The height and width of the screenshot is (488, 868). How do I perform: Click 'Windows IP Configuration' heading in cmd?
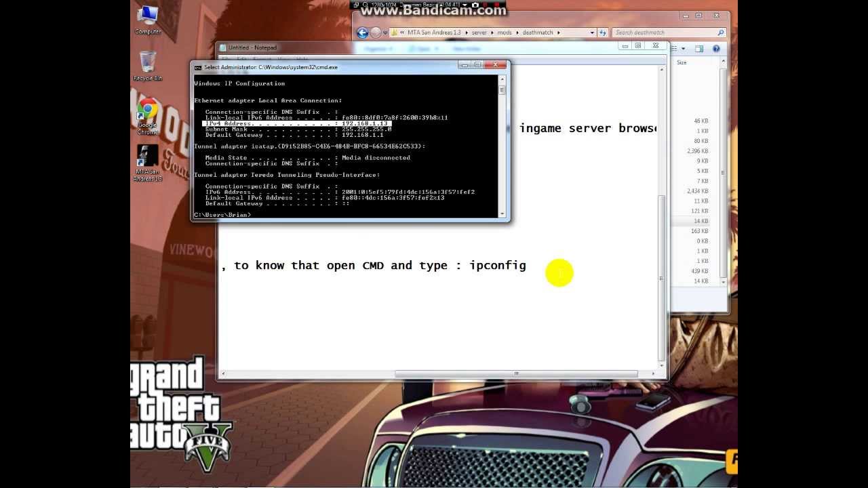pyautogui.click(x=239, y=83)
